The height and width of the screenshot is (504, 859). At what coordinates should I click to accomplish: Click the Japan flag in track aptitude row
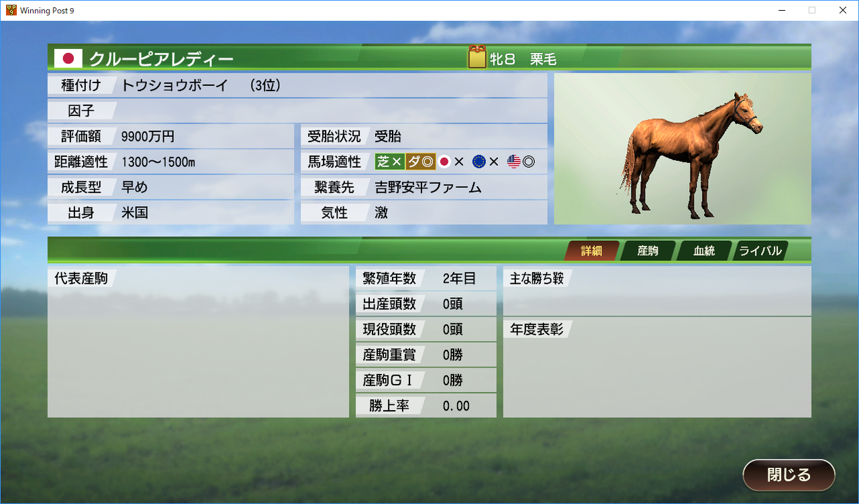[x=444, y=162]
